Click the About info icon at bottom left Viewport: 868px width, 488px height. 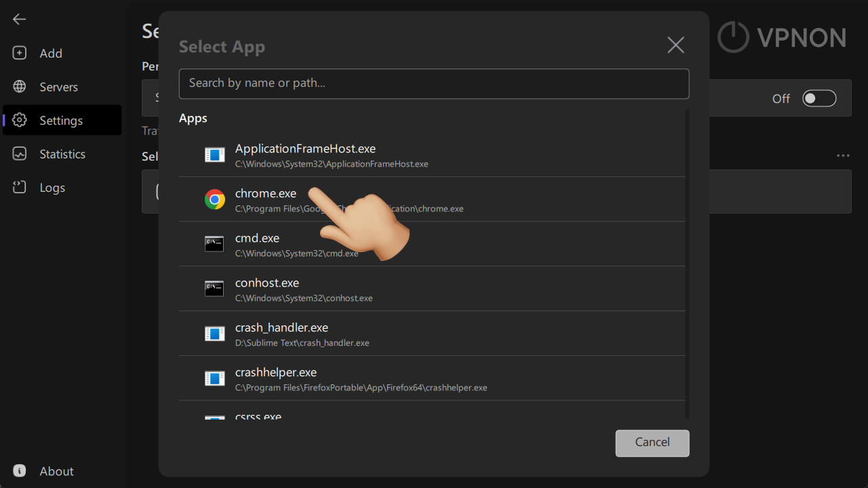tap(19, 470)
